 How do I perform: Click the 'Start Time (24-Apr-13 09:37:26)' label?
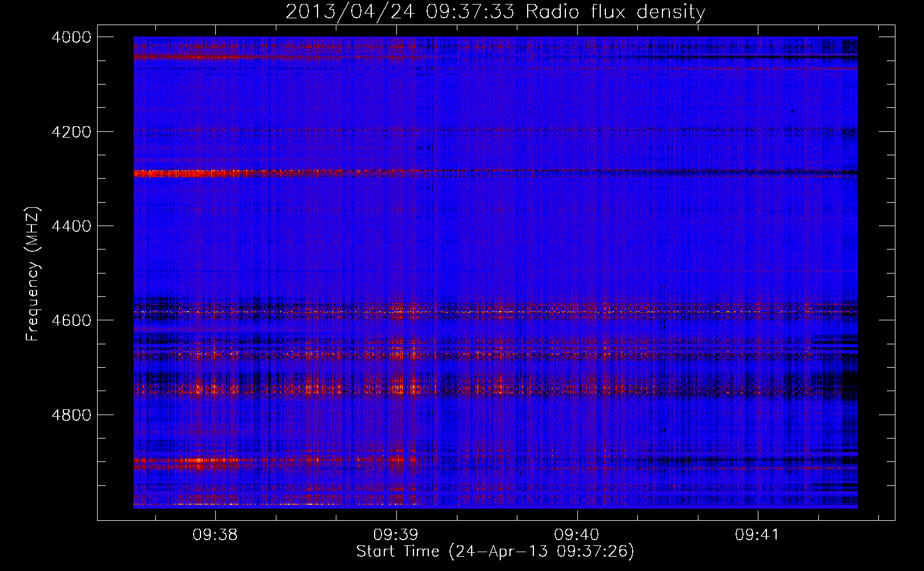pyautogui.click(x=495, y=552)
